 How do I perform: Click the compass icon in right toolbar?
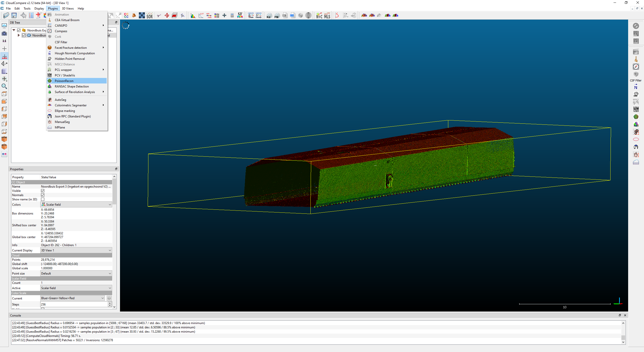[636, 67]
